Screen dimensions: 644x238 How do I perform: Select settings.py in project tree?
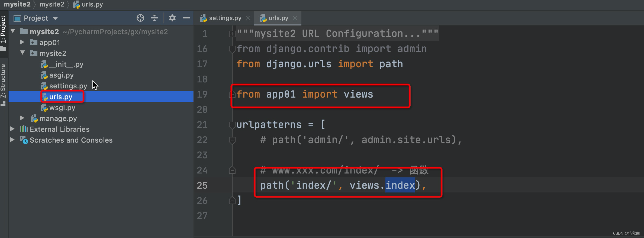[68, 86]
